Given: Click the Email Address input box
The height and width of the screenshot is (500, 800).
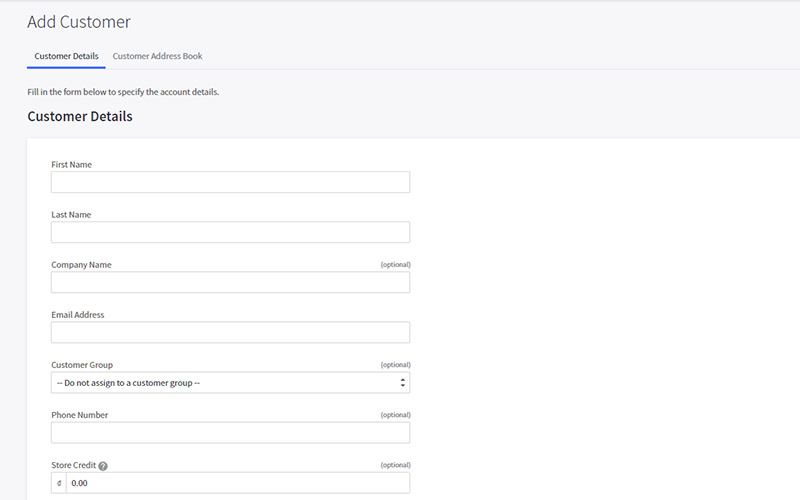Looking at the screenshot, I should [x=230, y=332].
